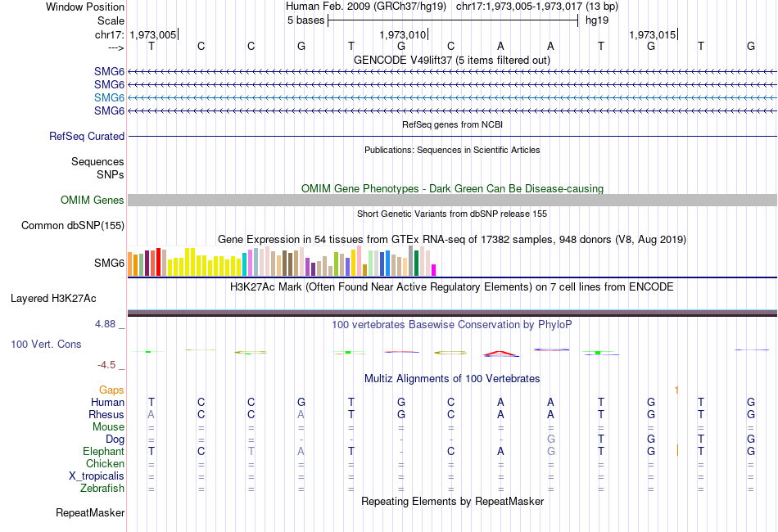
Task: Open Multiz Alignments of 100 Vertebrates title
Action: tap(452, 379)
